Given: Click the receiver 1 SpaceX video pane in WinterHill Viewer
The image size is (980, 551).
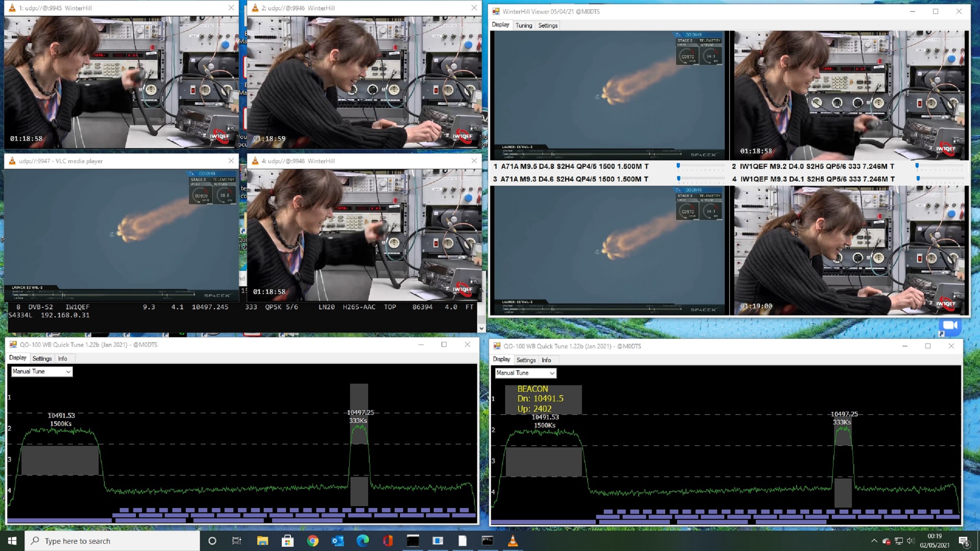Looking at the screenshot, I should point(609,95).
